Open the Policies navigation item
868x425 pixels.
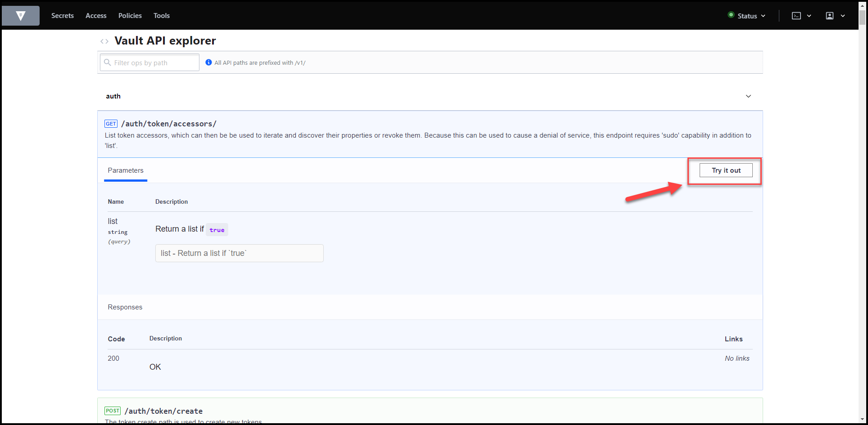(x=130, y=15)
